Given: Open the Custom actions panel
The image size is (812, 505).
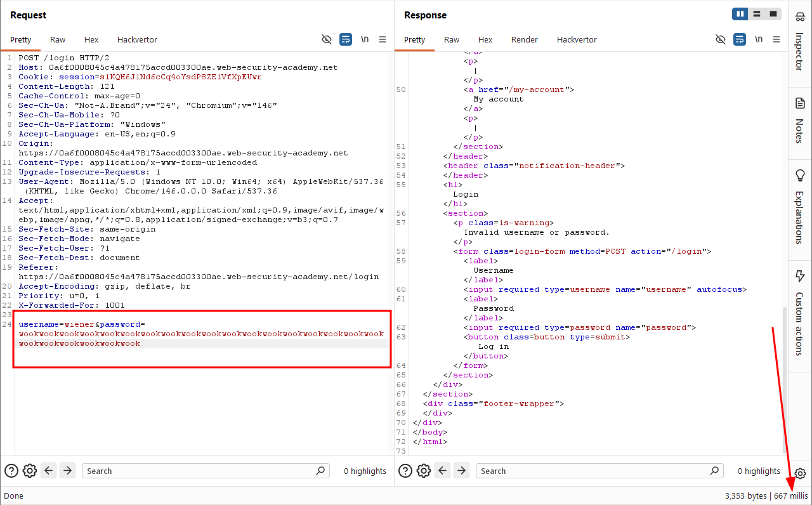Looking at the screenshot, I should [x=800, y=313].
